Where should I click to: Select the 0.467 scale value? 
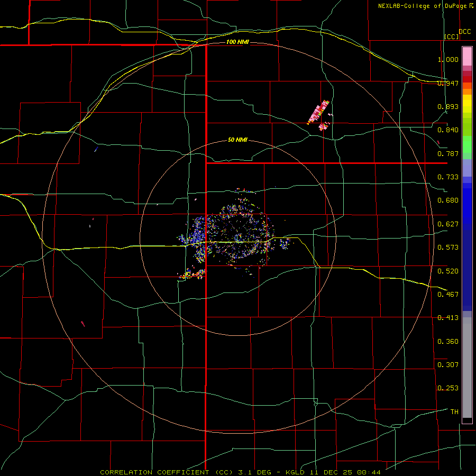coord(448,295)
